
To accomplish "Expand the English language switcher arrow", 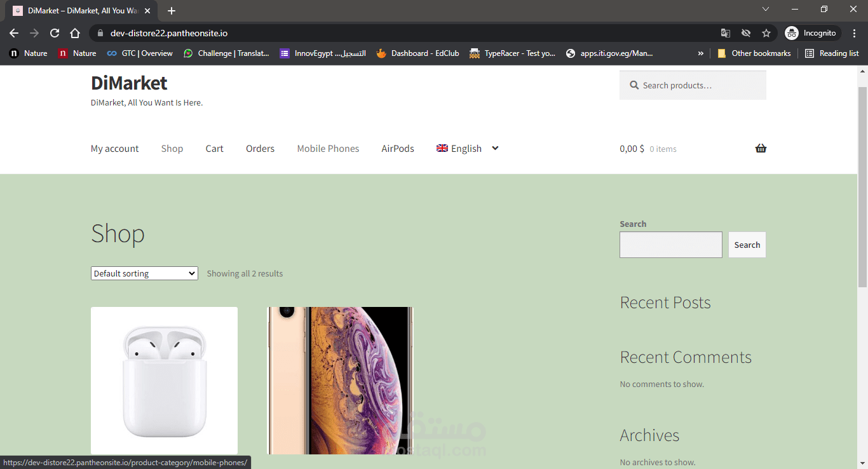I will pos(495,148).
